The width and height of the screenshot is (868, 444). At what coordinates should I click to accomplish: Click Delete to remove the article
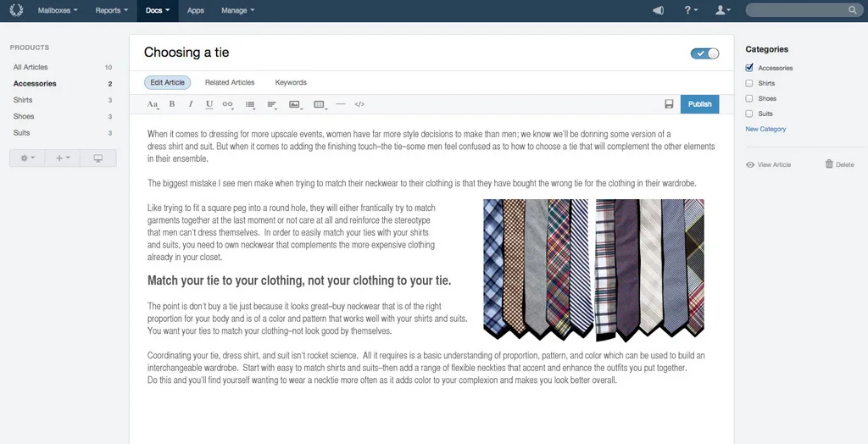click(840, 164)
